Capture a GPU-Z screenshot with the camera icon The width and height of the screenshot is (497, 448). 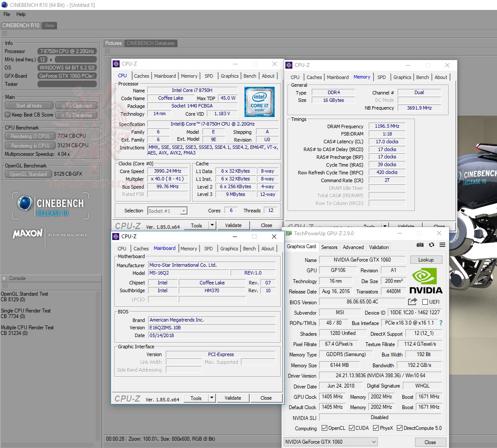point(420,245)
